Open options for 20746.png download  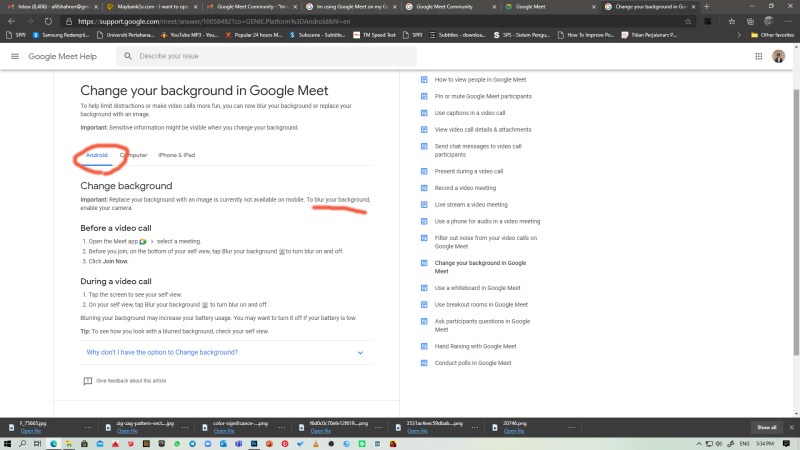[571, 428]
